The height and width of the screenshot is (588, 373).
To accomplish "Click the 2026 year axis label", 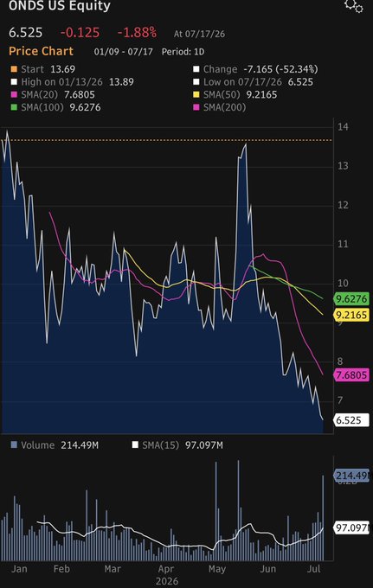I will tap(167, 581).
